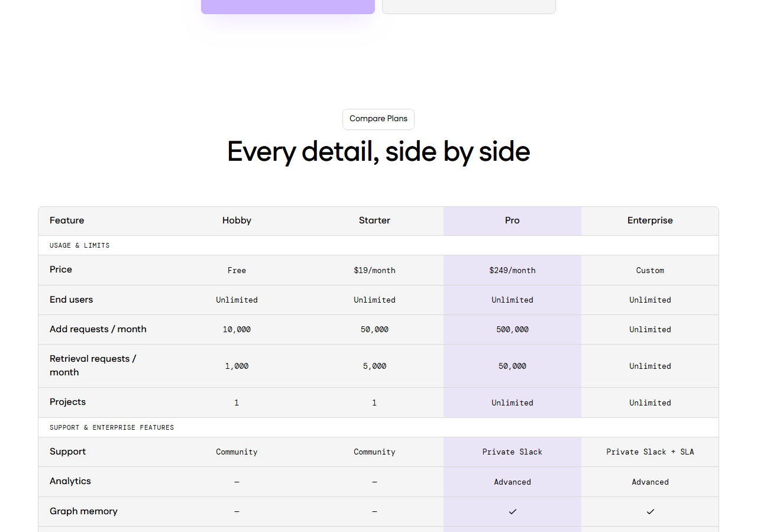Click the SUPPORT & ENTERPRISE FEATURES section label
The image size is (757, 532).
click(x=112, y=427)
